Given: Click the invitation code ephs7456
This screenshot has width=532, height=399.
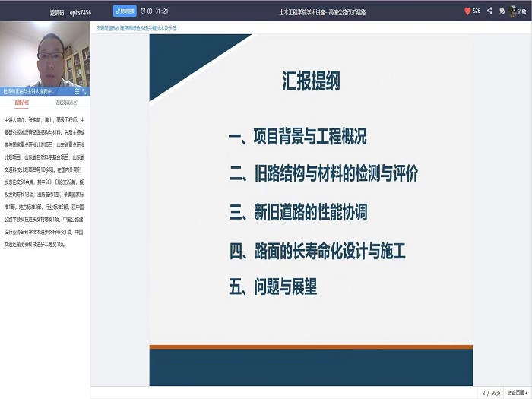Looking at the screenshot, I should pyautogui.click(x=78, y=12).
